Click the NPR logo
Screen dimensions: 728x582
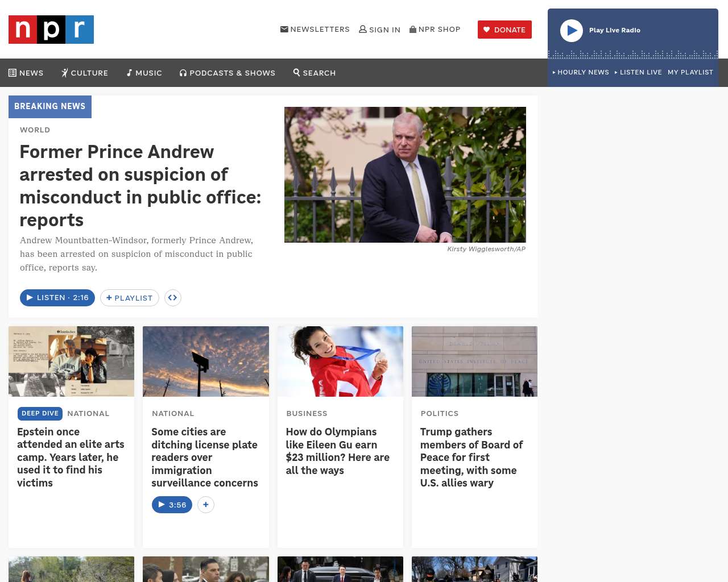pos(51,30)
